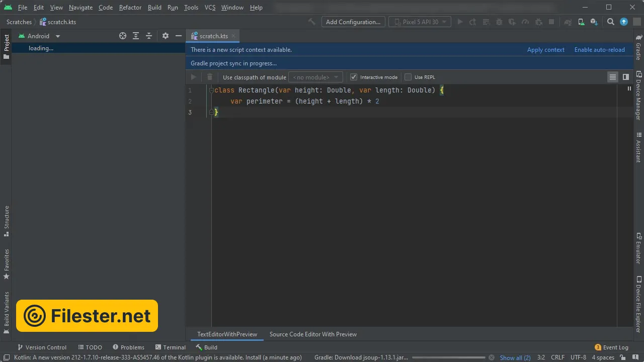Open the Pixel 5 API 30 device dropdown

420,22
